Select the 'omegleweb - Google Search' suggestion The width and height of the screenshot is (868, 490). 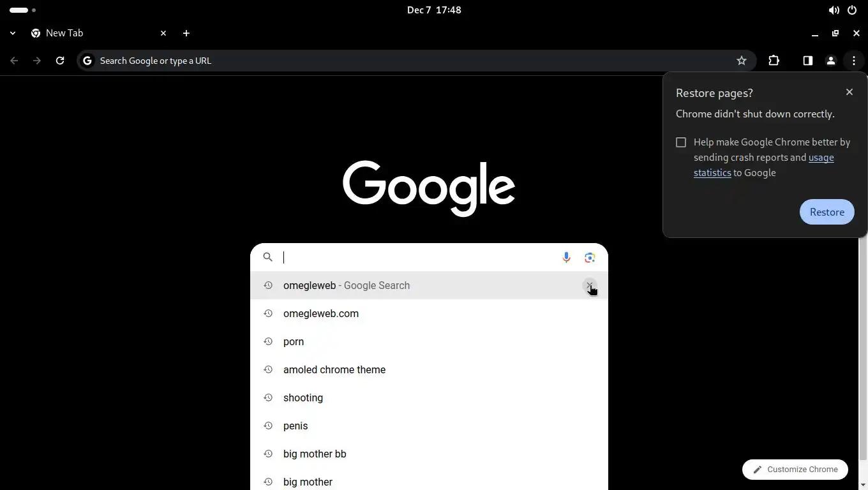point(429,285)
